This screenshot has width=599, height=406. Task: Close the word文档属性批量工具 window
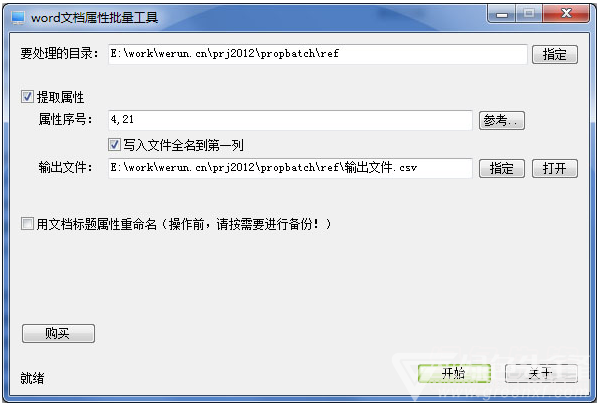pyautogui.click(x=567, y=14)
